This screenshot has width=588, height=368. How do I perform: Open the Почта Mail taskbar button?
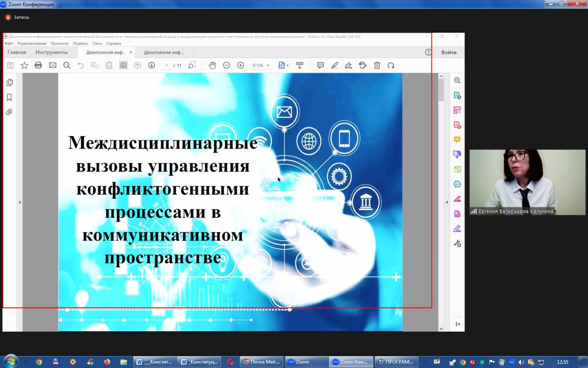(261, 362)
